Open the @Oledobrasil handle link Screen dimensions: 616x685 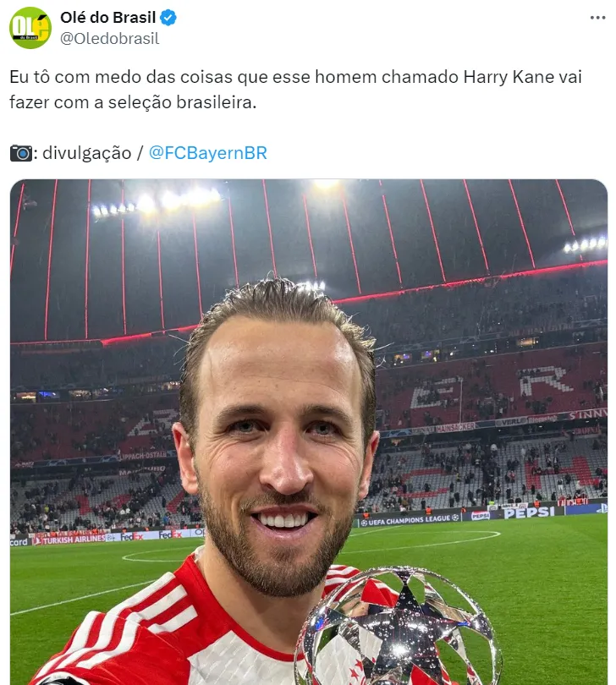(109, 38)
